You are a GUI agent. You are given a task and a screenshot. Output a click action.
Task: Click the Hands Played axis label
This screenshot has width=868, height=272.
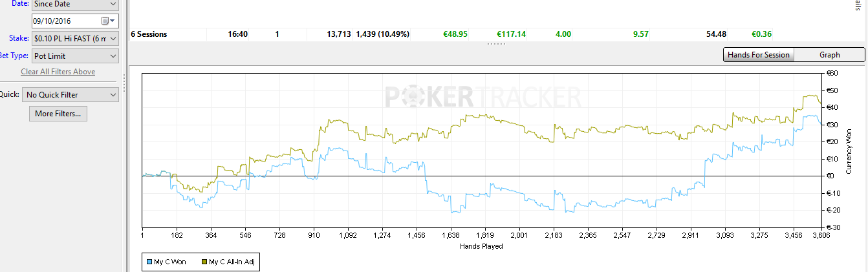click(x=481, y=246)
